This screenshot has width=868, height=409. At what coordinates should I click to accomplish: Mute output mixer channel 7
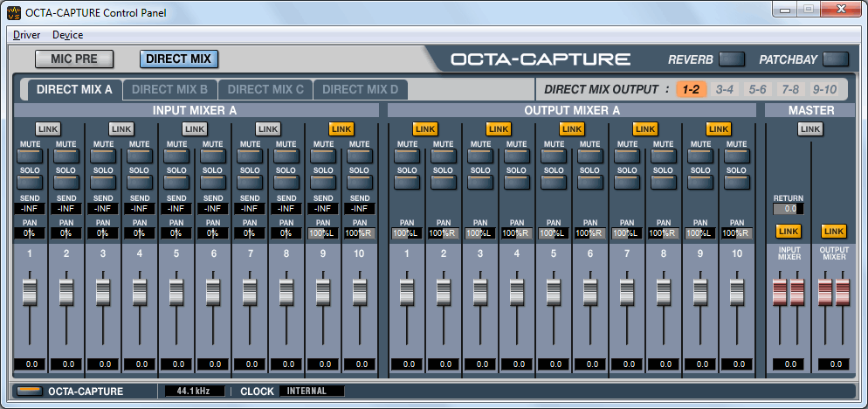coord(627,156)
